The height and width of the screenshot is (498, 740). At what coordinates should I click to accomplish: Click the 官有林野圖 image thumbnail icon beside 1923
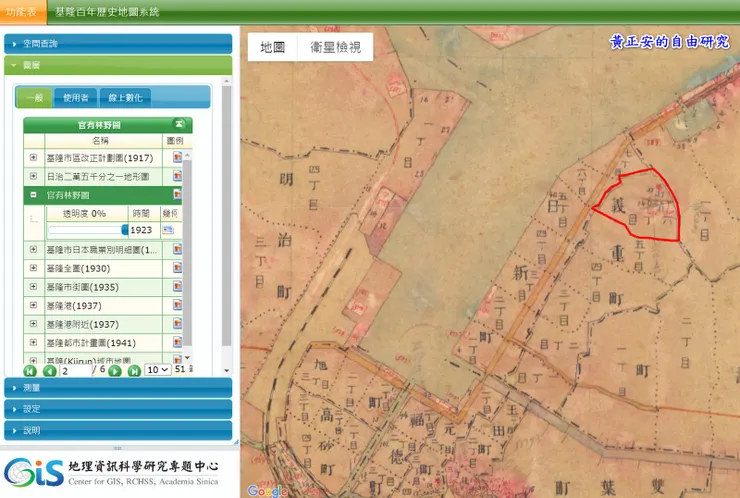[x=168, y=230]
